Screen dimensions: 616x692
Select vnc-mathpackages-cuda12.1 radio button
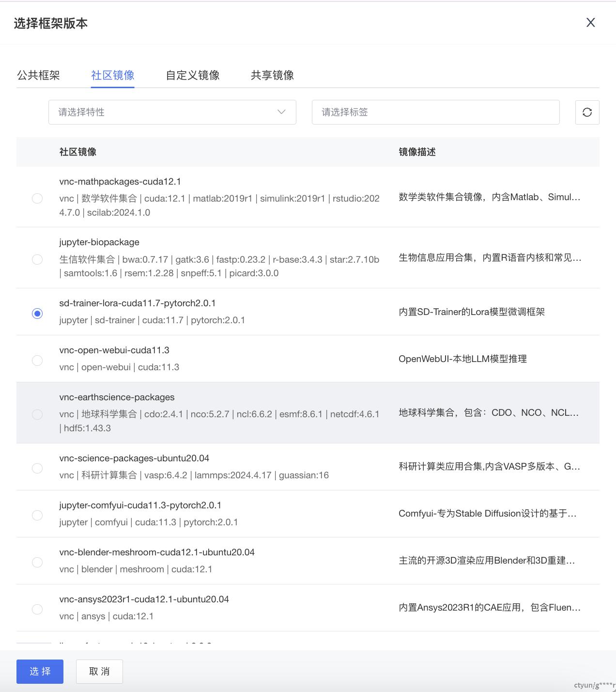[37, 198]
